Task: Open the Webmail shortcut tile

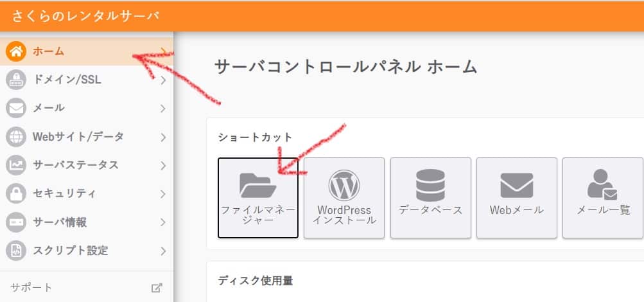Action: pos(516,197)
